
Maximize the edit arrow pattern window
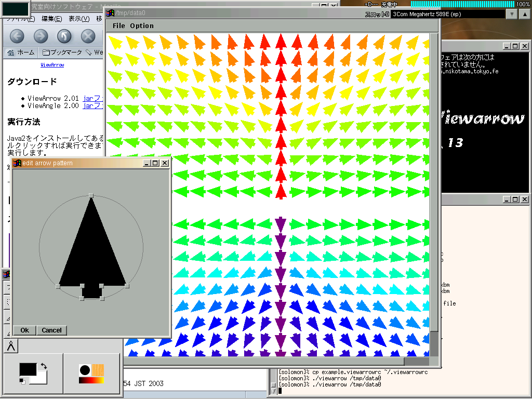click(x=155, y=163)
